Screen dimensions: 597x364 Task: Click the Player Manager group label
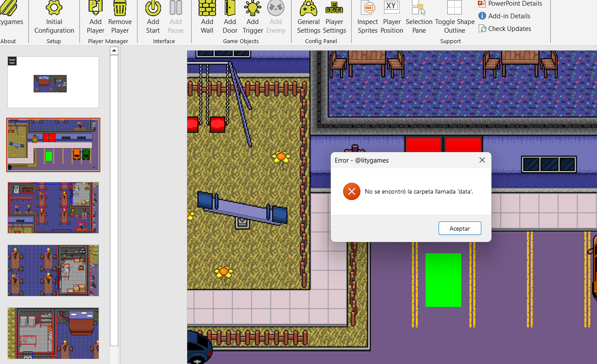click(x=108, y=41)
